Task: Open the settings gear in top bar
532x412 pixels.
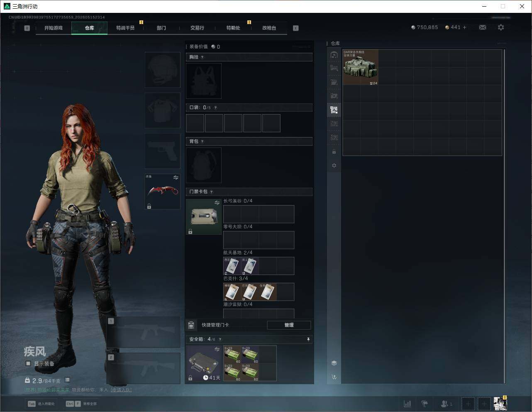Action: [x=501, y=27]
